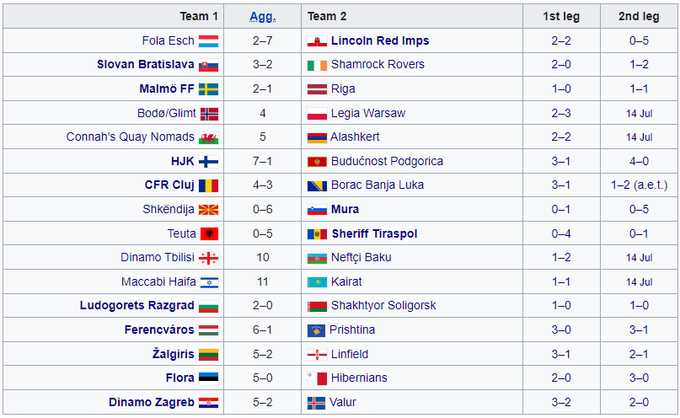Screen dimensions: 680x418
Task: Click the Croatia flag next to Dinamo Zagreb
Action: pyautogui.click(x=209, y=401)
